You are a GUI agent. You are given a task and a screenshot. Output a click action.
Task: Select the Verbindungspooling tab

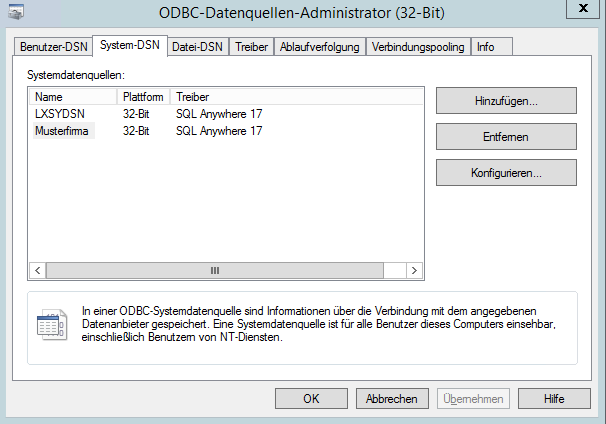(x=418, y=47)
